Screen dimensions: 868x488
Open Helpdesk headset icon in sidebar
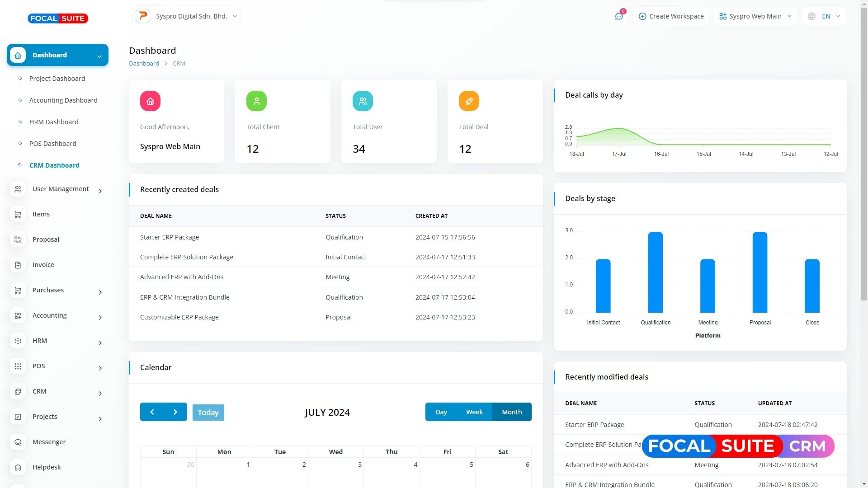pos(18,467)
